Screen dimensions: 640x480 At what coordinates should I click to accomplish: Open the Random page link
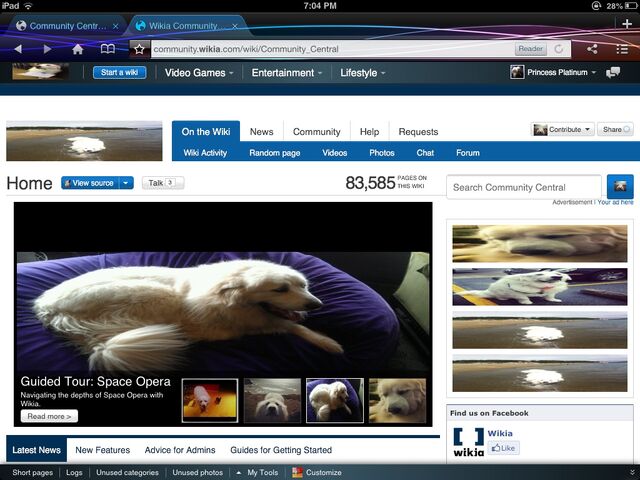coord(275,153)
